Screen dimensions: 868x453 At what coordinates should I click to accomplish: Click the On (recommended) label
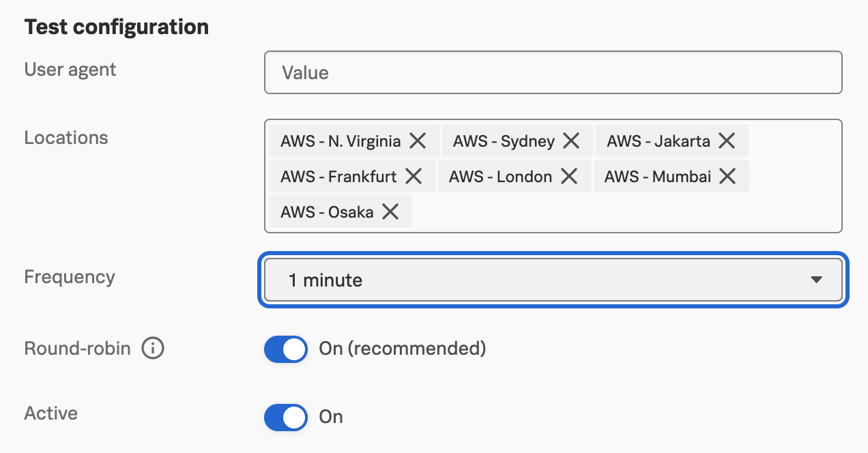[x=402, y=349]
